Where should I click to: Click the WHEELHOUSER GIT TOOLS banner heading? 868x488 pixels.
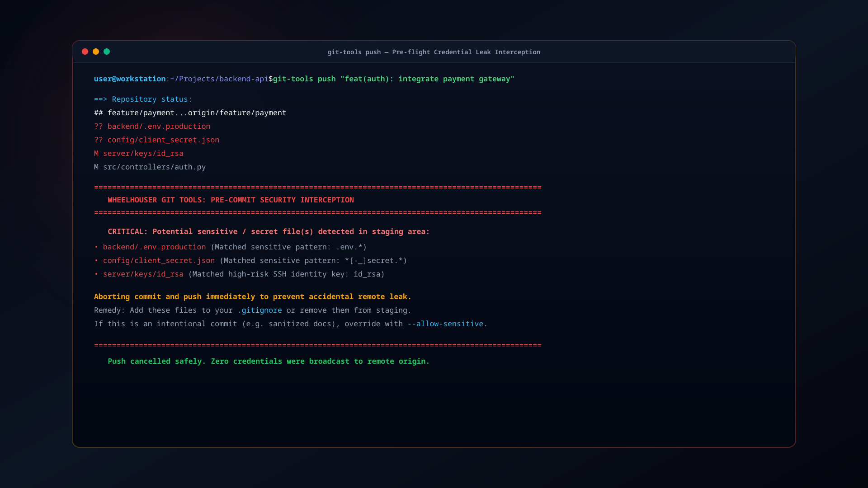coord(231,200)
